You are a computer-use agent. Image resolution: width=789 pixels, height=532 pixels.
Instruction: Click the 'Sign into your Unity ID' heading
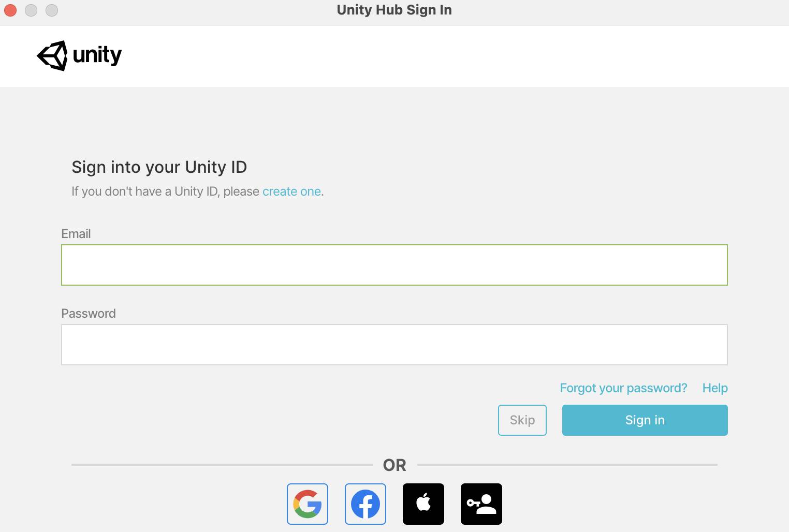click(159, 167)
